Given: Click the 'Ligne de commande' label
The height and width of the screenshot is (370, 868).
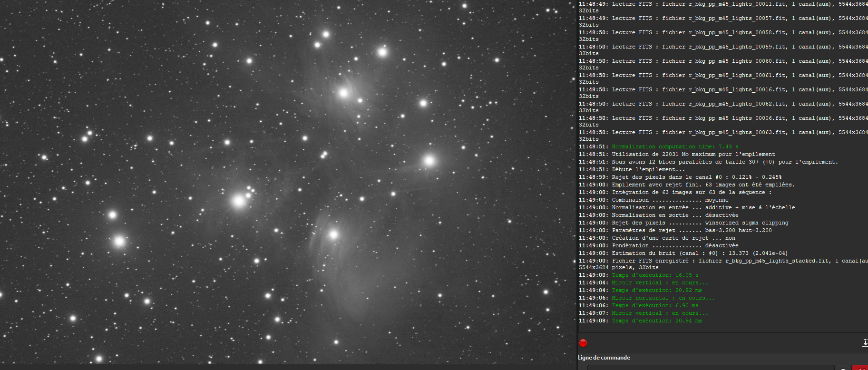Looking at the screenshot, I should coord(604,358).
